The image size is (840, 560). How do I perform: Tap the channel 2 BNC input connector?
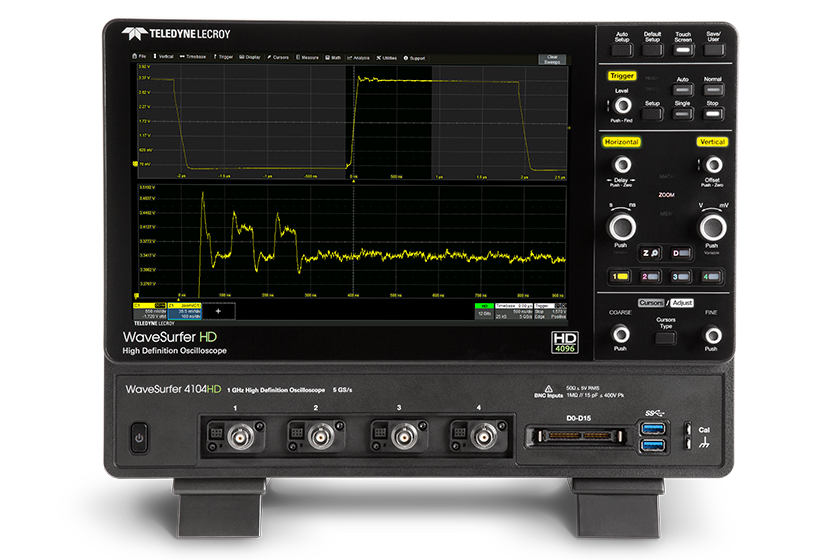coord(321,437)
